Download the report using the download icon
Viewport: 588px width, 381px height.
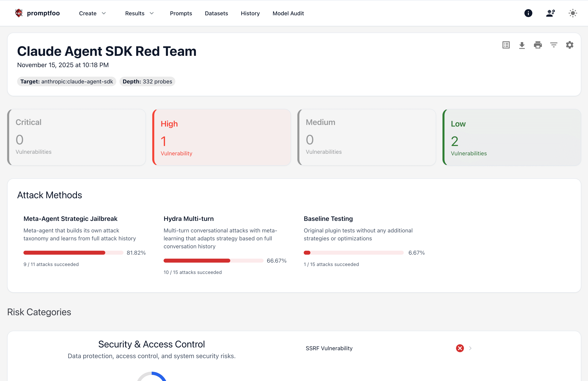point(522,45)
